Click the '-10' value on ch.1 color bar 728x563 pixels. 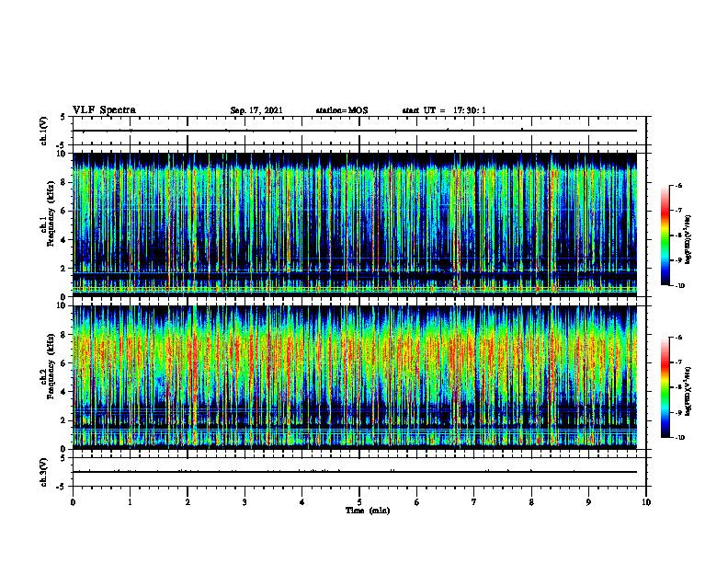point(679,286)
